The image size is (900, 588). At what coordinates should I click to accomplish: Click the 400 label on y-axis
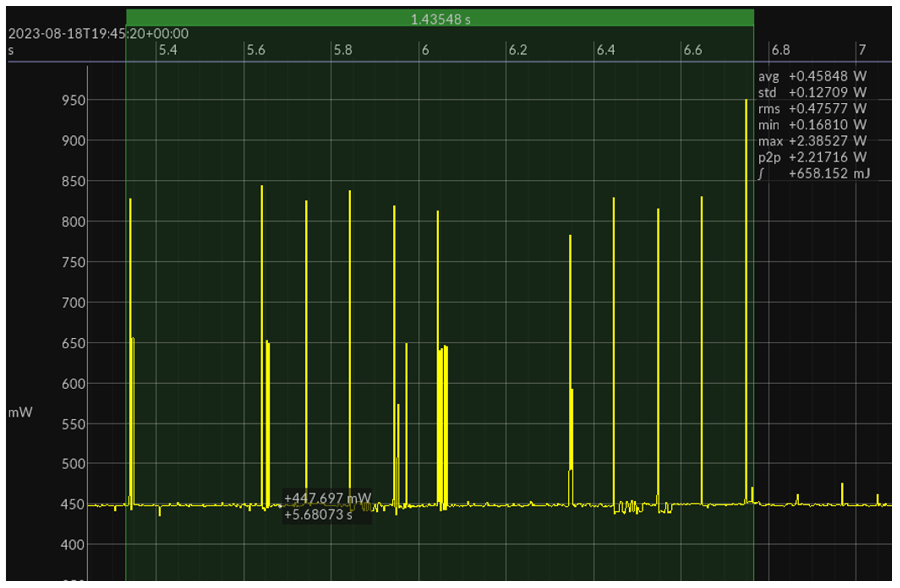click(x=73, y=545)
